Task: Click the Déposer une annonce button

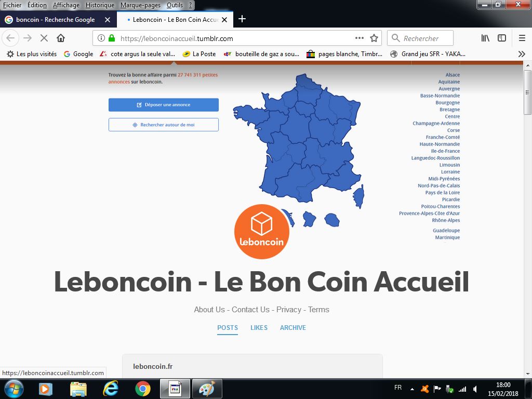Action: [x=164, y=105]
